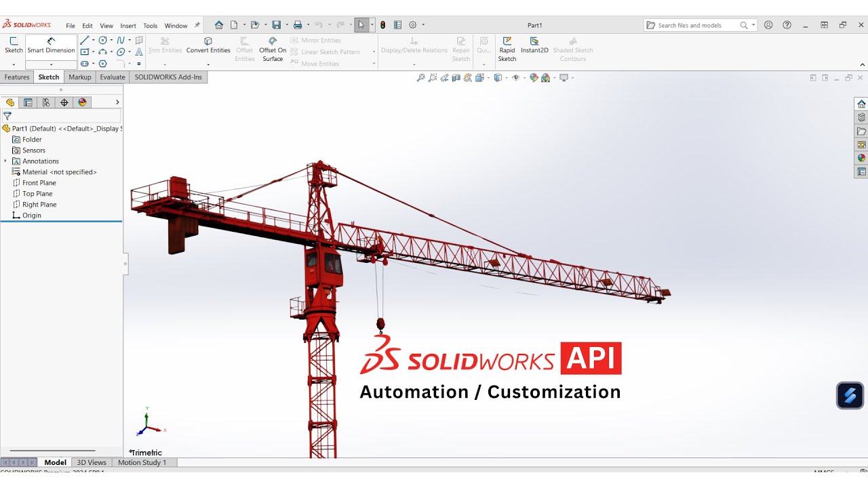The width and height of the screenshot is (868, 488).
Task: Select the Line sketch tool
Action: tap(85, 41)
